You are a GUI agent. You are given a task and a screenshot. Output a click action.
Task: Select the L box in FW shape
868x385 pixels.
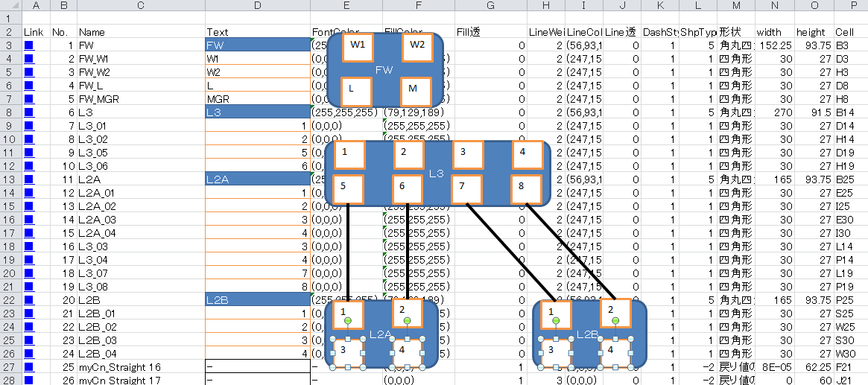point(355,92)
